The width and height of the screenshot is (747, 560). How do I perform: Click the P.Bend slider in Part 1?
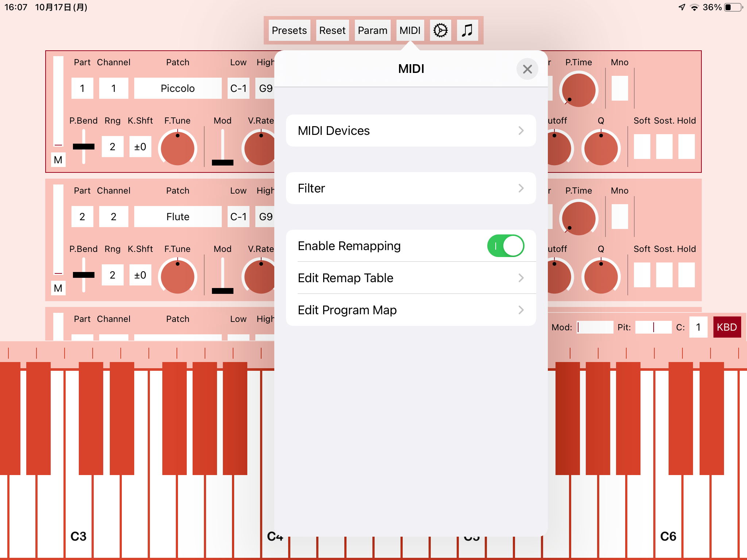(x=84, y=147)
